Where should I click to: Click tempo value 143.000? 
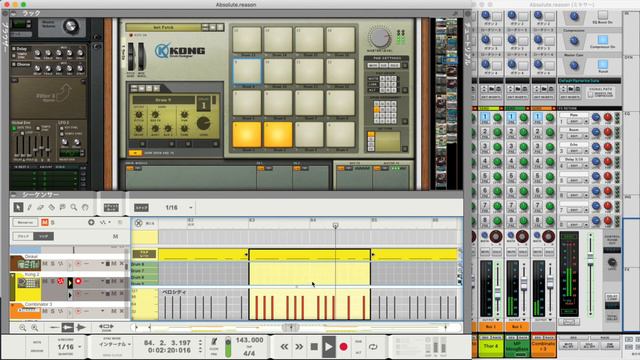tap(249, 340)
